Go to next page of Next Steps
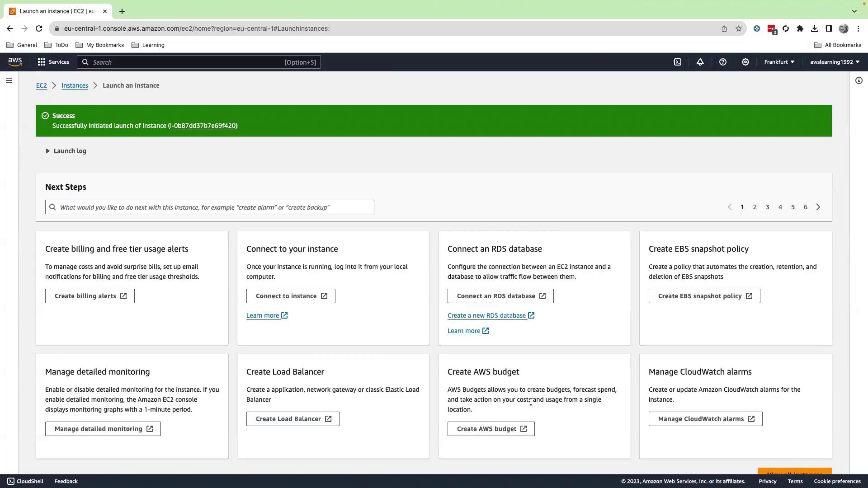The width and height of the screenshot is (868, 488). 818,207
